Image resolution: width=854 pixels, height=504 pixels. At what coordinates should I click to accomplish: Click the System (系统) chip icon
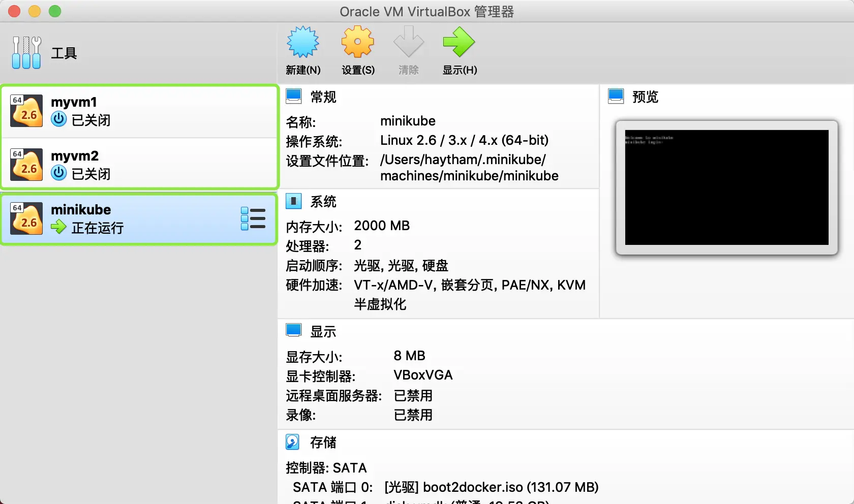click(294, 201)
